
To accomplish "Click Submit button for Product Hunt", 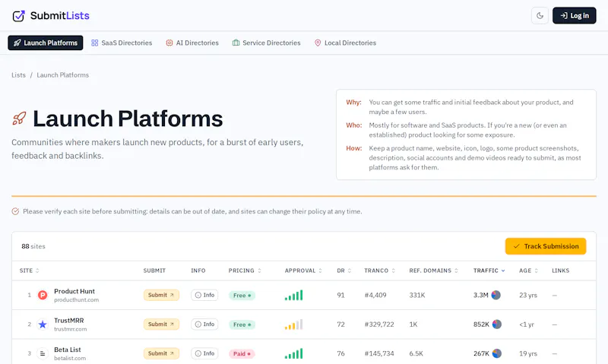I will tap(161, 295).
